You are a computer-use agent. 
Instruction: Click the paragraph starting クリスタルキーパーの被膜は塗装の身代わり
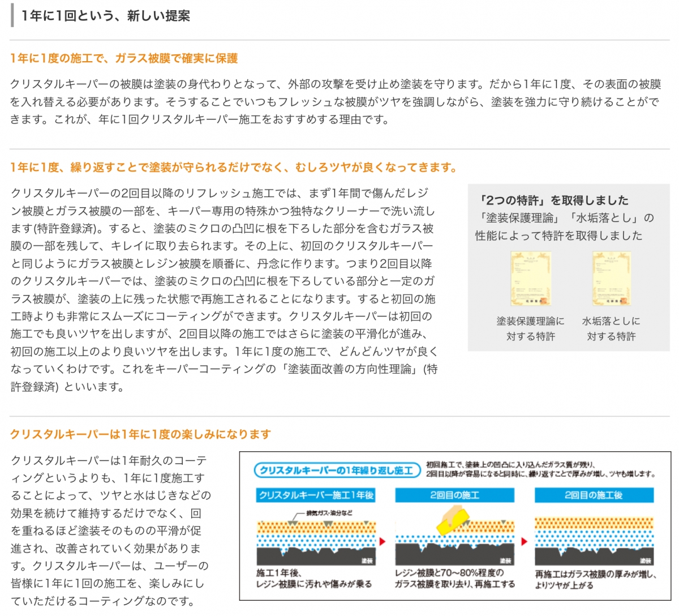(336, 102)
